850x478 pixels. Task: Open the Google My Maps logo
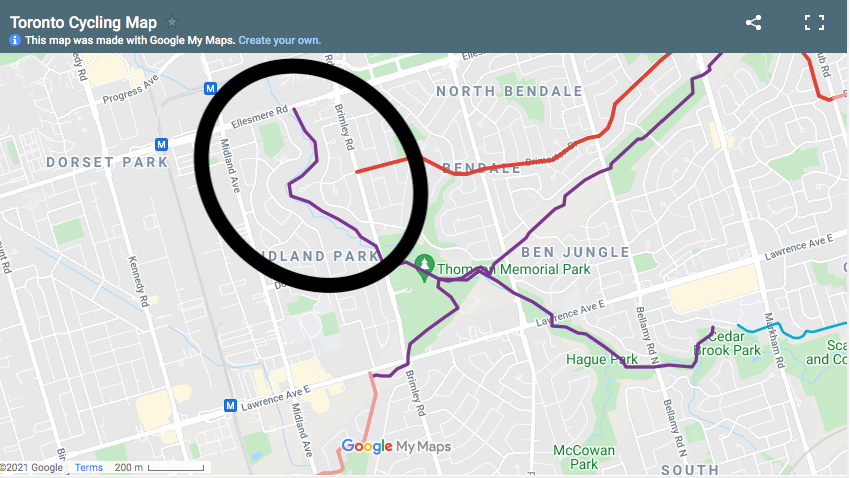click(x=396, y=446)
